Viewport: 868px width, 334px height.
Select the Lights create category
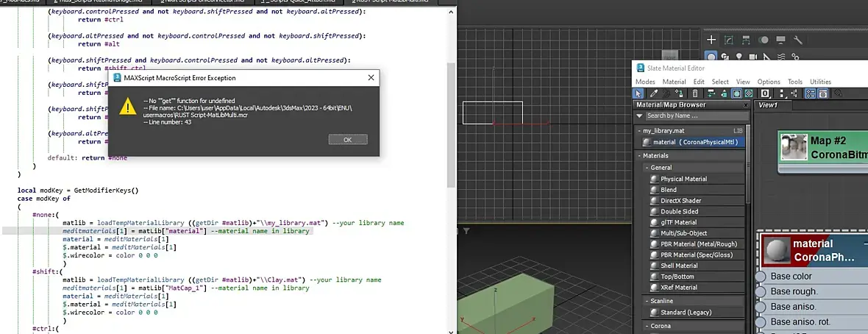coord(739,57)
